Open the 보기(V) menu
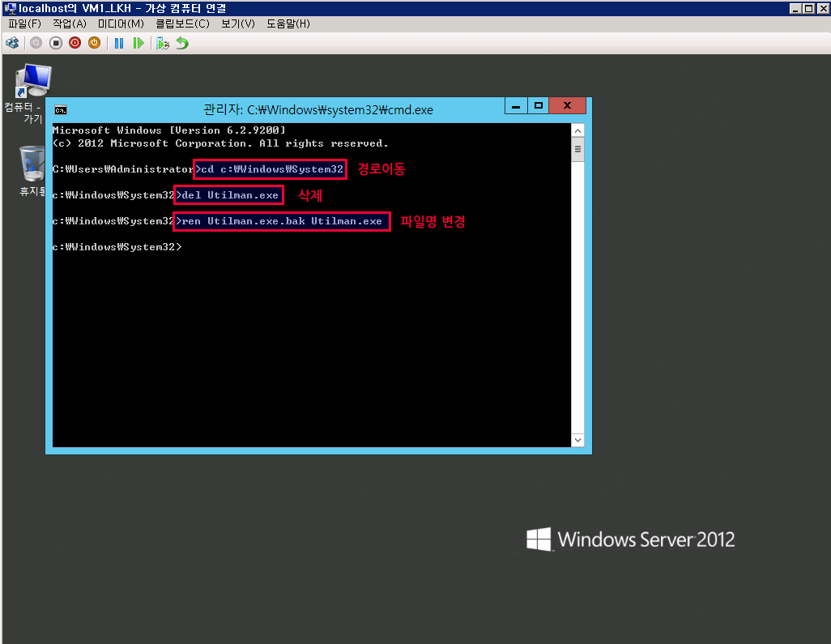Screen dimensions: 831x644 (x=238, y=23)
